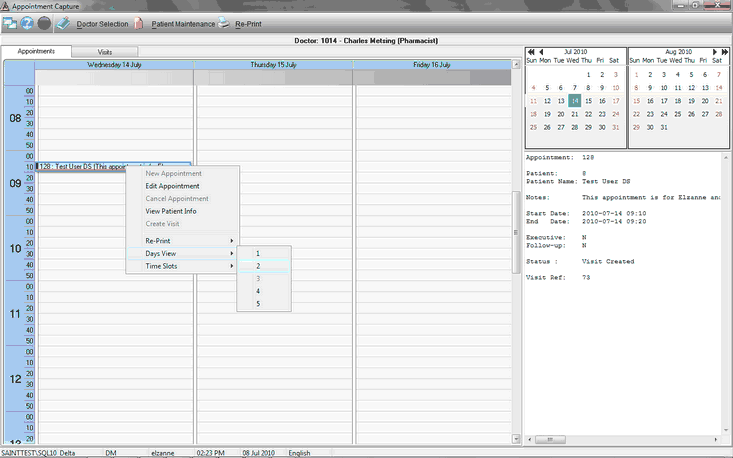Viewport: 733px width, 458px height.
Task: Click the schedule vertical scrollbar thumb
Action: 516,232
